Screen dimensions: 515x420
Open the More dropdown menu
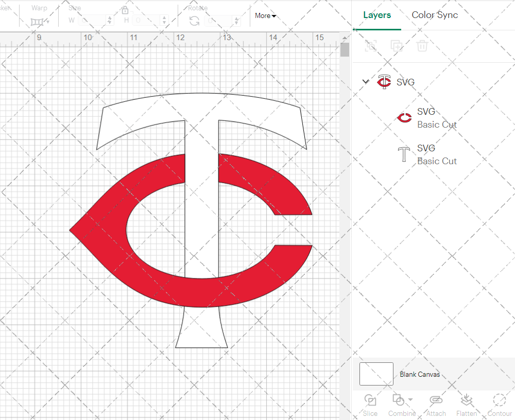pos(265,16)
